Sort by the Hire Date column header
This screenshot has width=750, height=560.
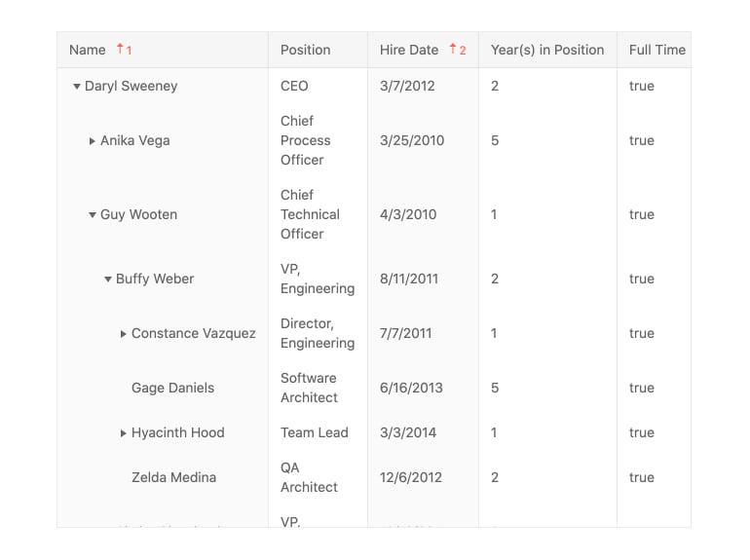424,50
